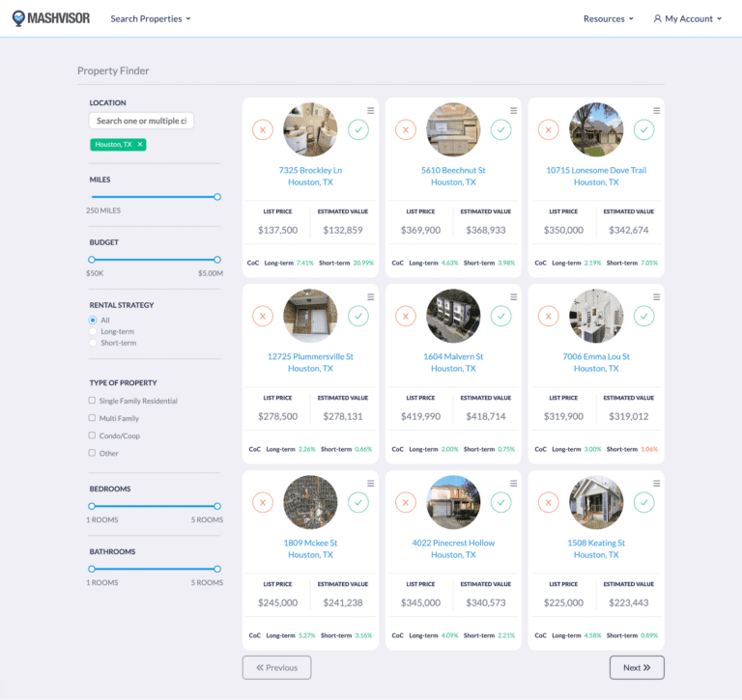
Task: Reject the 7325 Brockley Ln property
Action: pos(263,129)
